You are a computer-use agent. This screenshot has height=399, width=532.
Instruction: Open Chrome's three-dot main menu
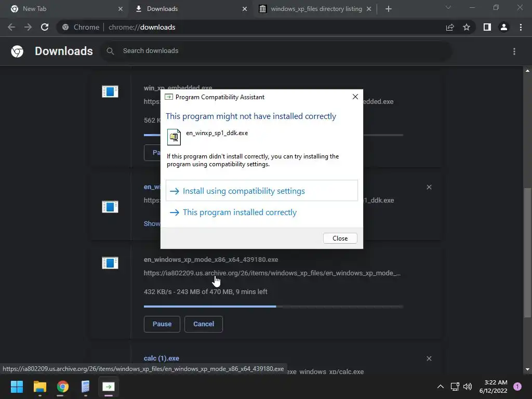coord(521,27)
